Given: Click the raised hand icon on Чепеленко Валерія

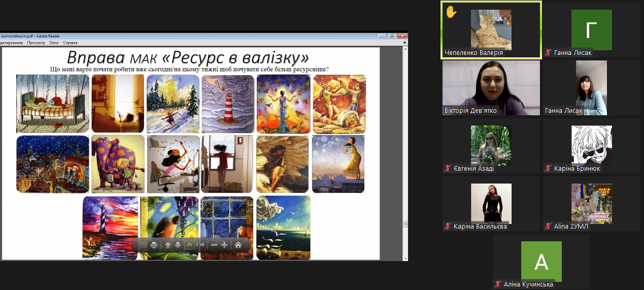Looking at the screenshot, I should (451, 12).
